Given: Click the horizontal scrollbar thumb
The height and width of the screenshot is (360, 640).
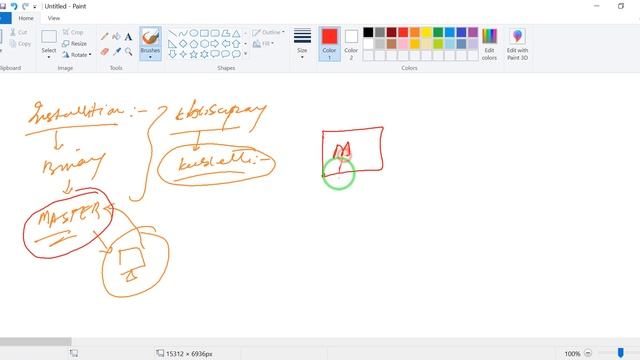Looking at the screenshot, I should pyautogui.click(x=36, y=341).
